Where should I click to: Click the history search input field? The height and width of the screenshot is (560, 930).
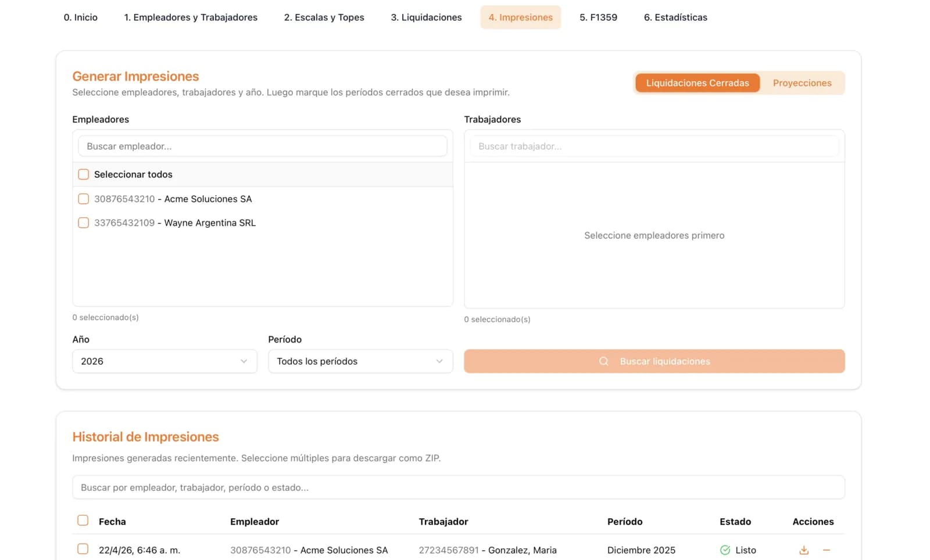[458, 487]
